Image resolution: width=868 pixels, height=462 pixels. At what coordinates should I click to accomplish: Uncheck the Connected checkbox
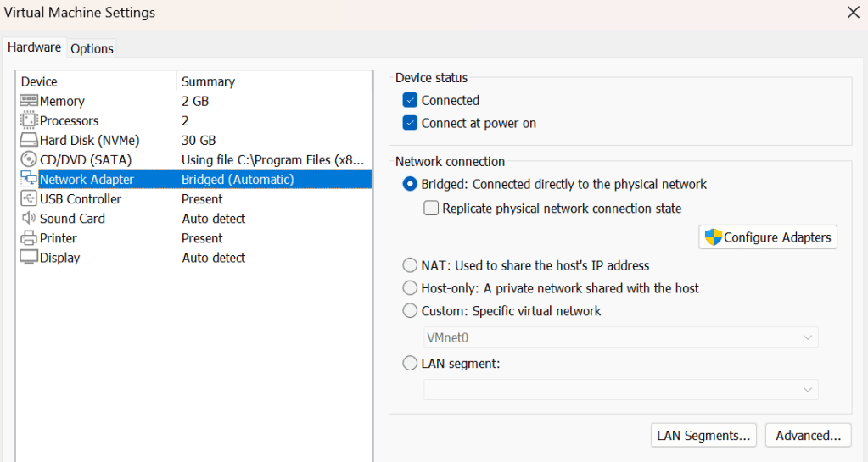pyautogui.click(x=410, y=100)
